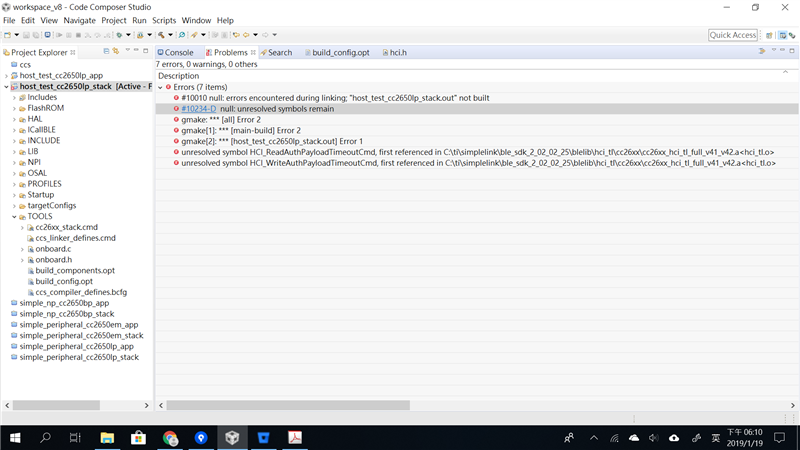
Task: Click the New file toolbar icon
Action: 7,35
